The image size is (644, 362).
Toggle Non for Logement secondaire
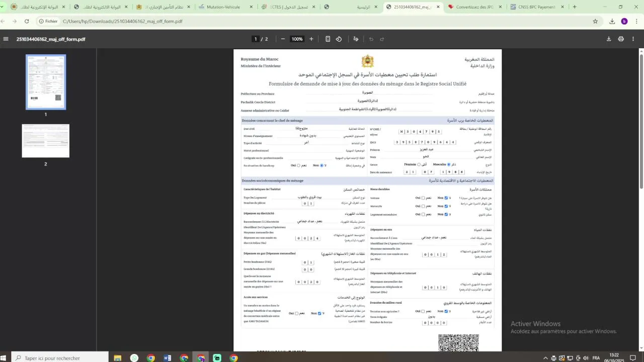click(x=446, y=215)
